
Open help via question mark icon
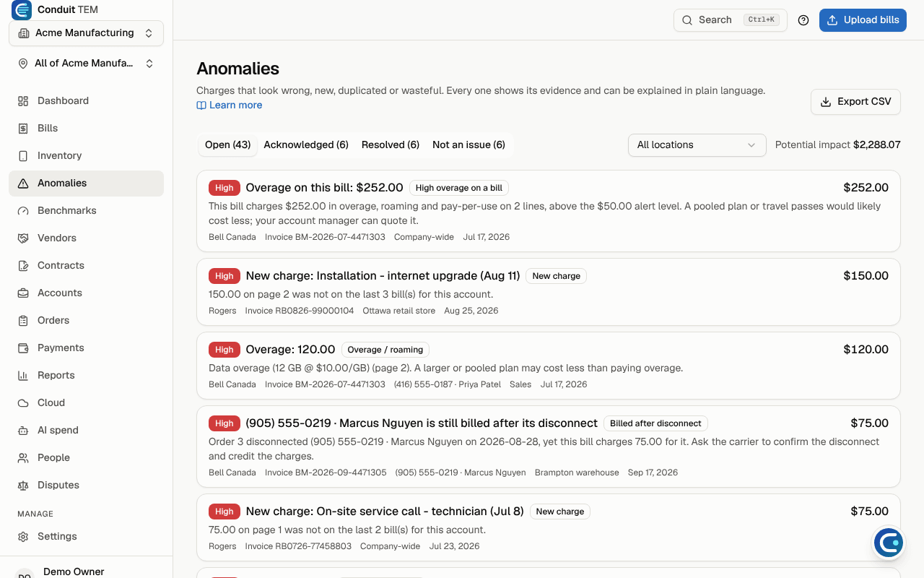803,20
